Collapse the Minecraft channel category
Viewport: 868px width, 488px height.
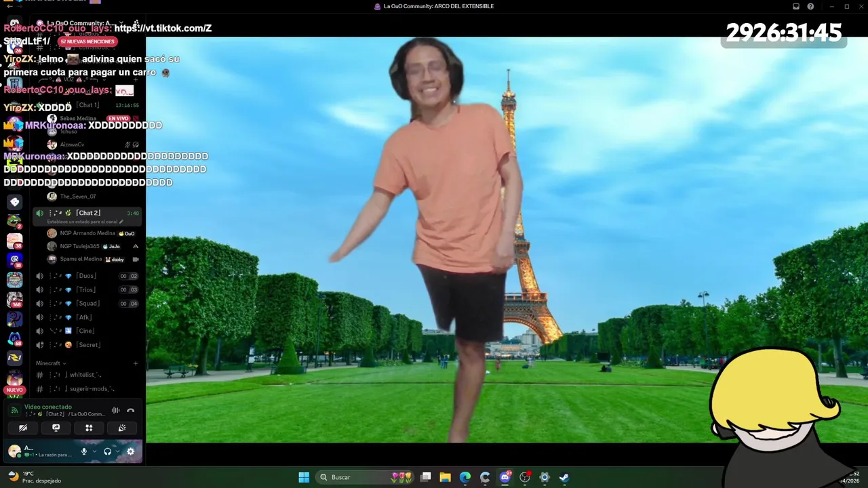(51, 363)
